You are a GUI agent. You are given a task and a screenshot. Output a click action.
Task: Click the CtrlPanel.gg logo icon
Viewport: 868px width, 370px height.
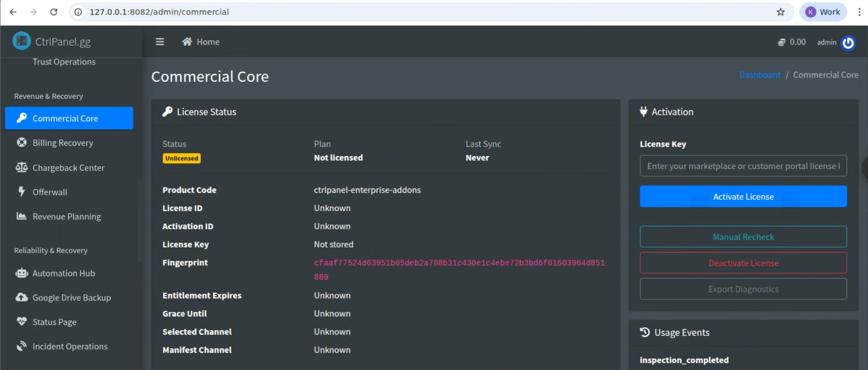[x=21, y=41]
